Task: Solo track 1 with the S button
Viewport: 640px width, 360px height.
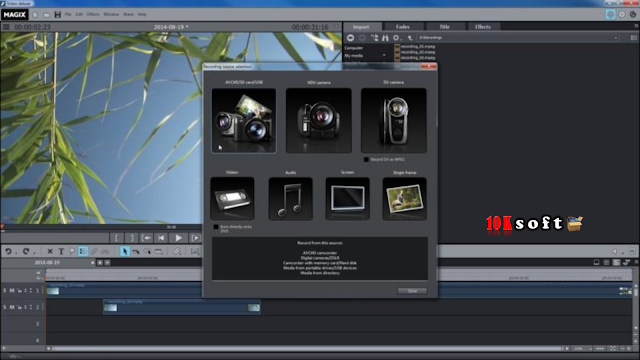Action: (x=5, y=291)
